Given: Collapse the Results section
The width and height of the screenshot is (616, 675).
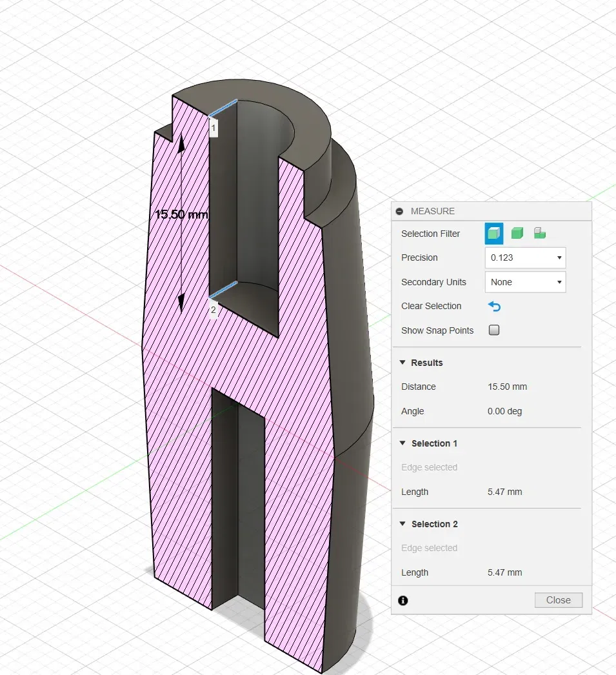Looking at the screenshot, I should (402, 363).
